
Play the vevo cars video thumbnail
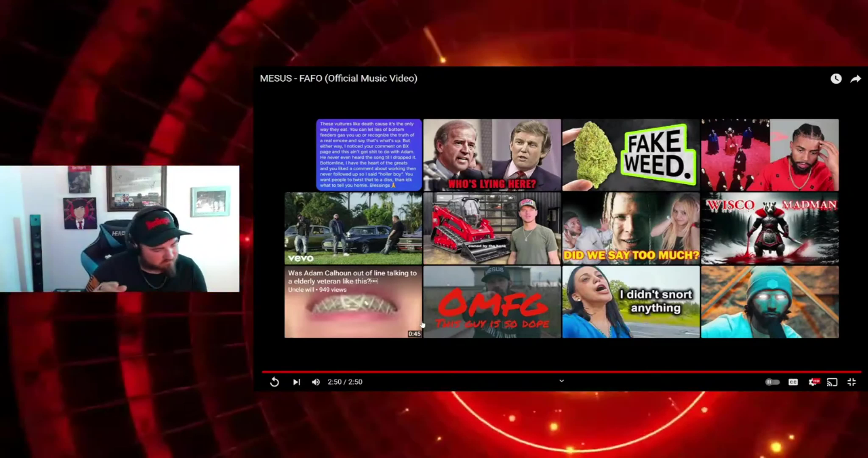[x=353, y=228]
